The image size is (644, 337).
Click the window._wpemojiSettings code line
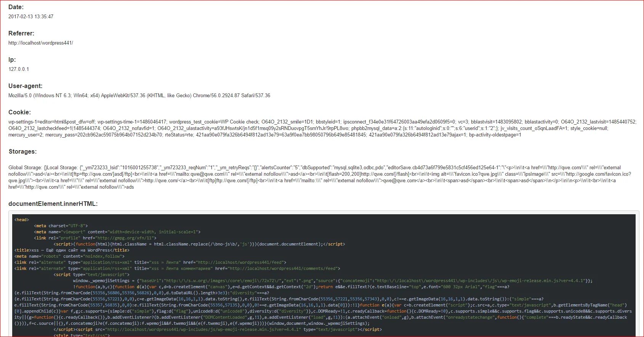[x=333, y=281]
